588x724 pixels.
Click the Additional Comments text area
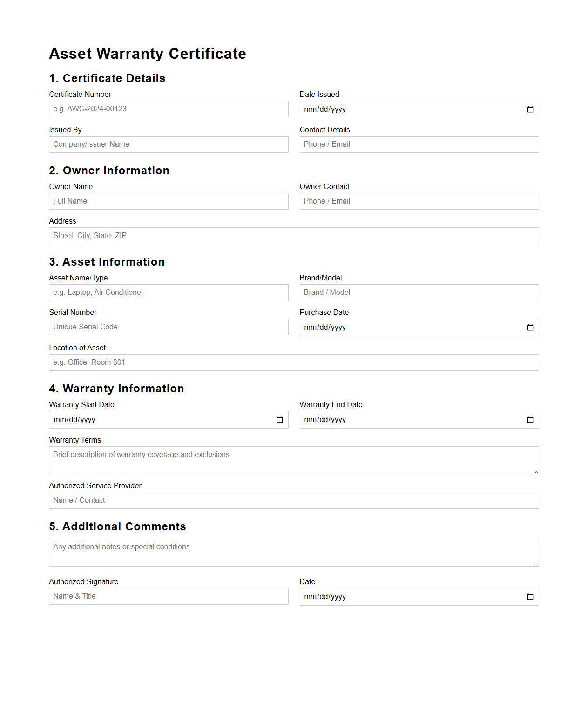(x=294, y=553)
